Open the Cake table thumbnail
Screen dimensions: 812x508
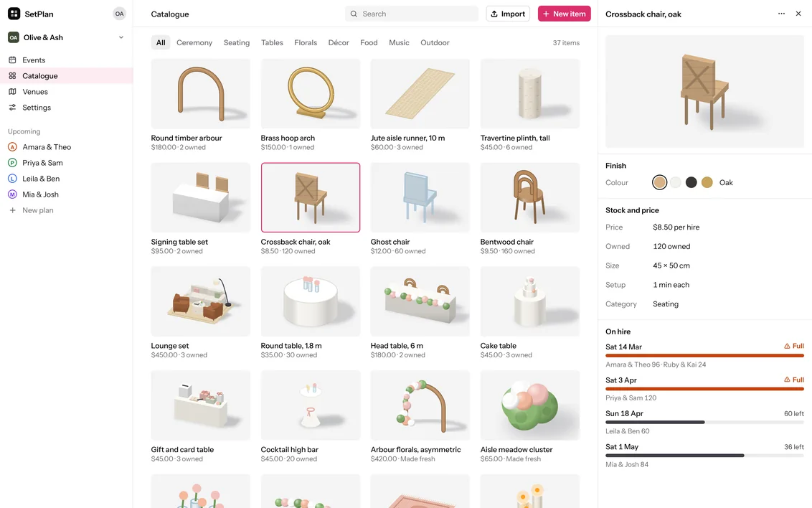(530, 301)
